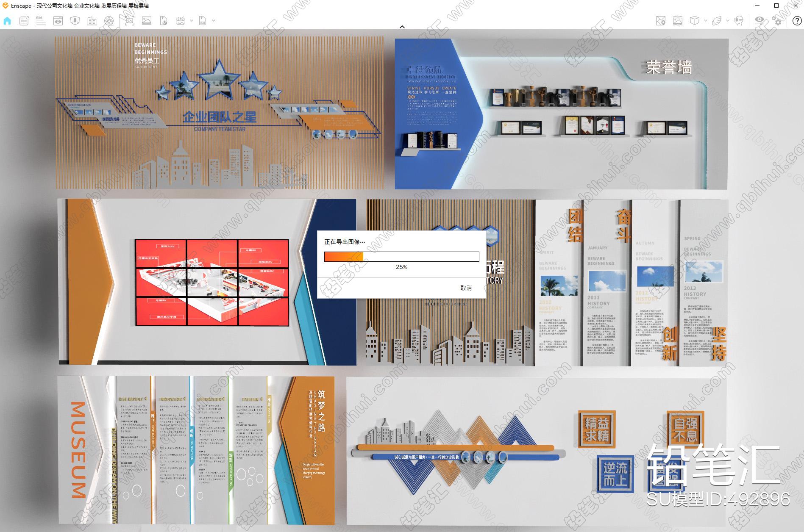
Task: Collapse the toolbar with the up chevron
Action: [x=402, y=27]
